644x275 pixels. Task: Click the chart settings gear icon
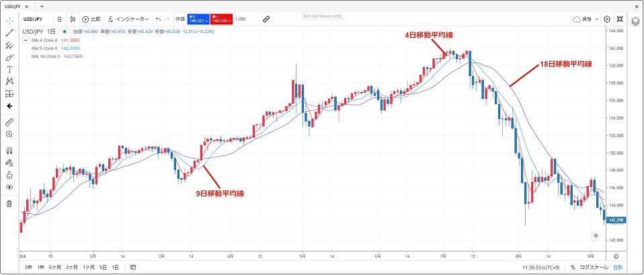607,19
